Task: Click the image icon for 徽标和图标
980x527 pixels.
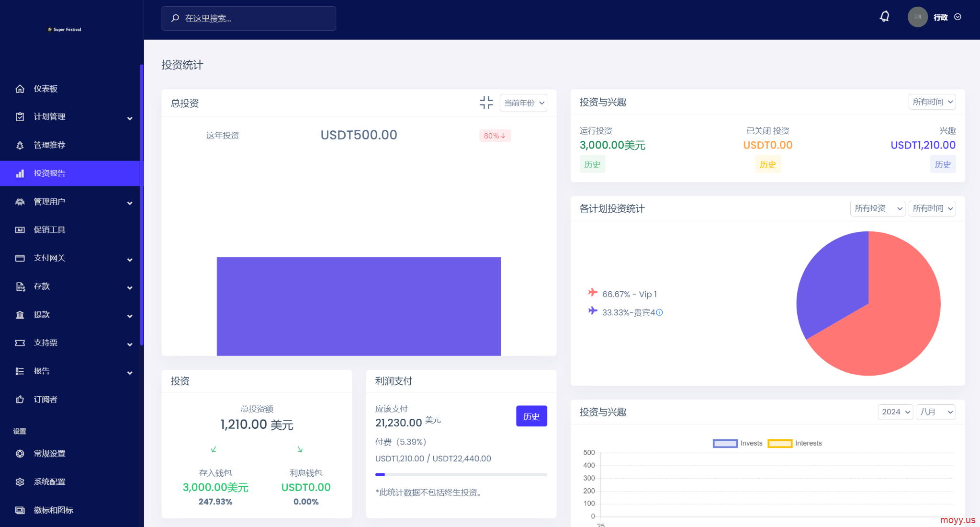Action: (20, 510)
